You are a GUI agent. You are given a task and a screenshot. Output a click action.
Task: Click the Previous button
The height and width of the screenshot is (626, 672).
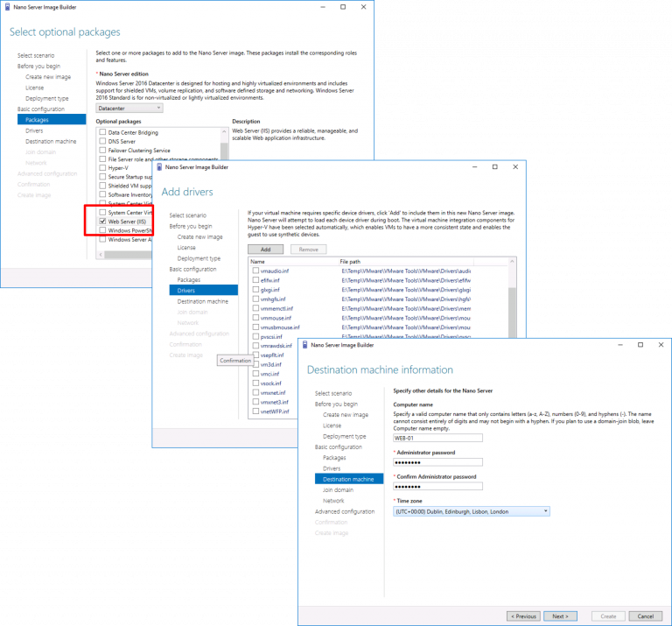click(523, 616)
